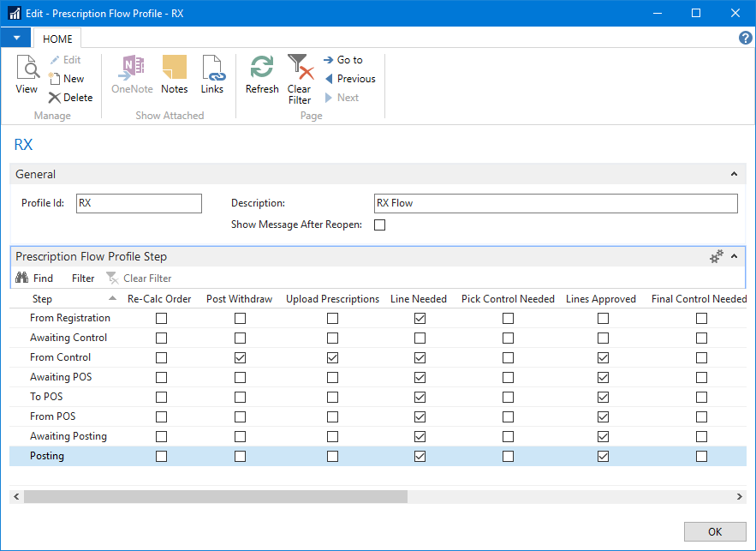This screenshot has width=756, height=551.
Task: Enable Re-Calc Order for From Registration
Action: pos(161,318)
